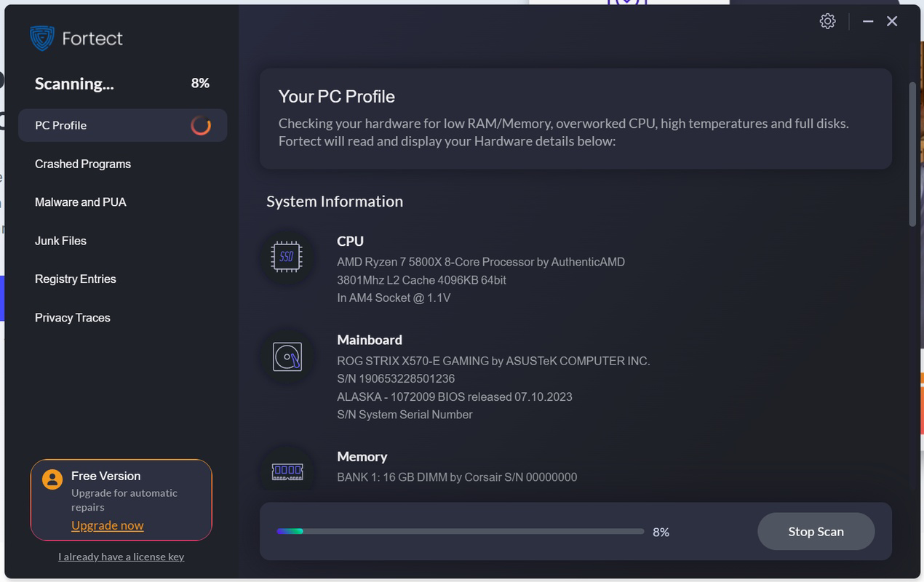The image size is (924, 582).
Task: Click the Upgrade now link
Action: pos(108,525)
